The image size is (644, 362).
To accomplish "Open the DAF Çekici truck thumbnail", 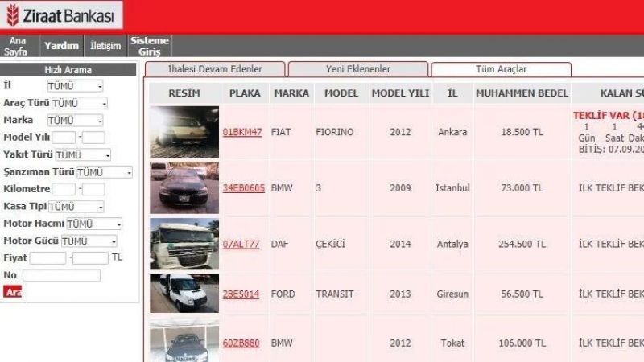I will (x=184, y=244).
